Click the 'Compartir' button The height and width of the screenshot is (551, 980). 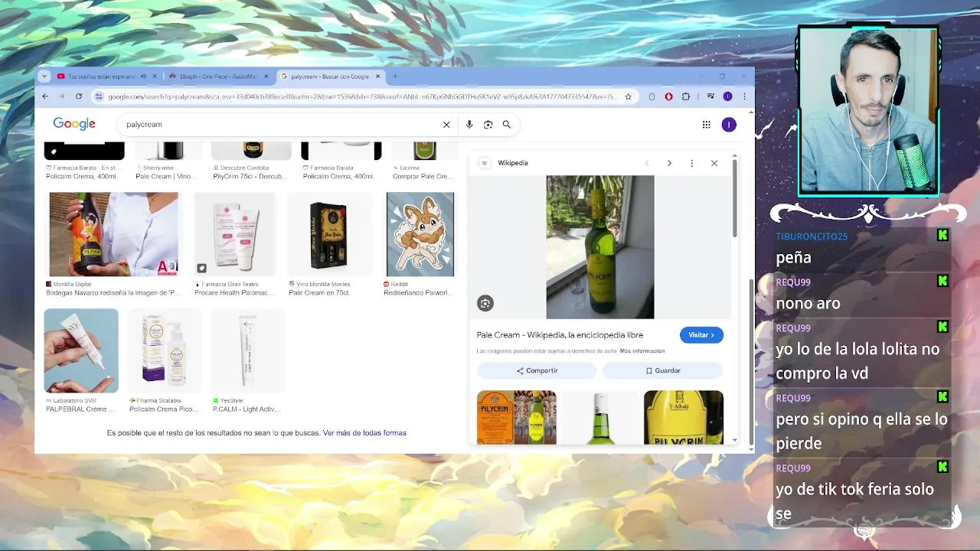tap(537, 370)
